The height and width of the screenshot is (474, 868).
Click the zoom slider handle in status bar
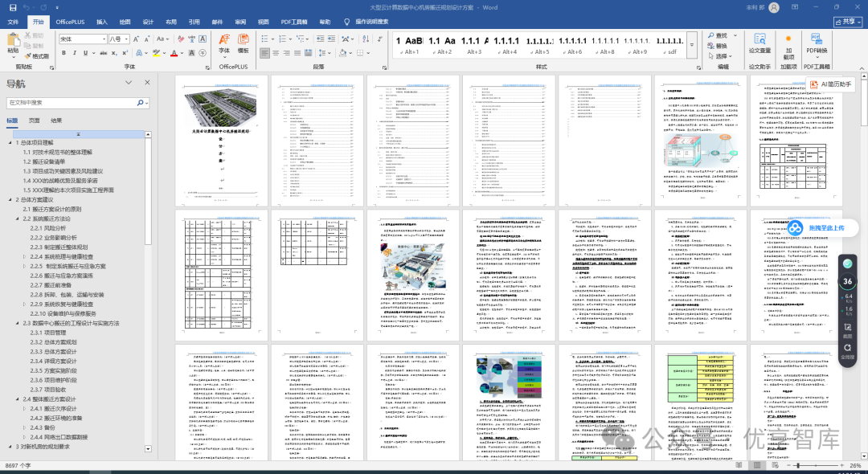click(x=798, y=466)
